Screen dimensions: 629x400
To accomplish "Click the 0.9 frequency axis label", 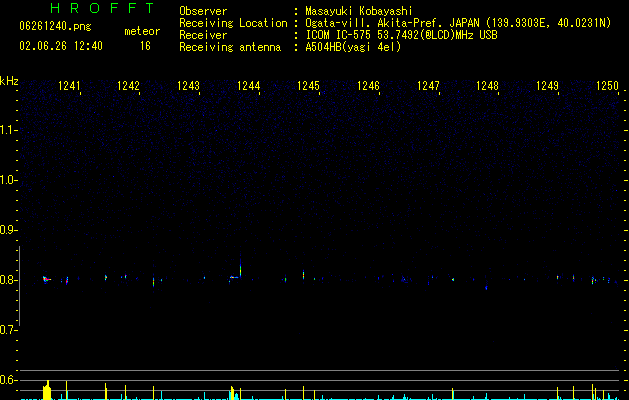I will (x=7, y=230).
